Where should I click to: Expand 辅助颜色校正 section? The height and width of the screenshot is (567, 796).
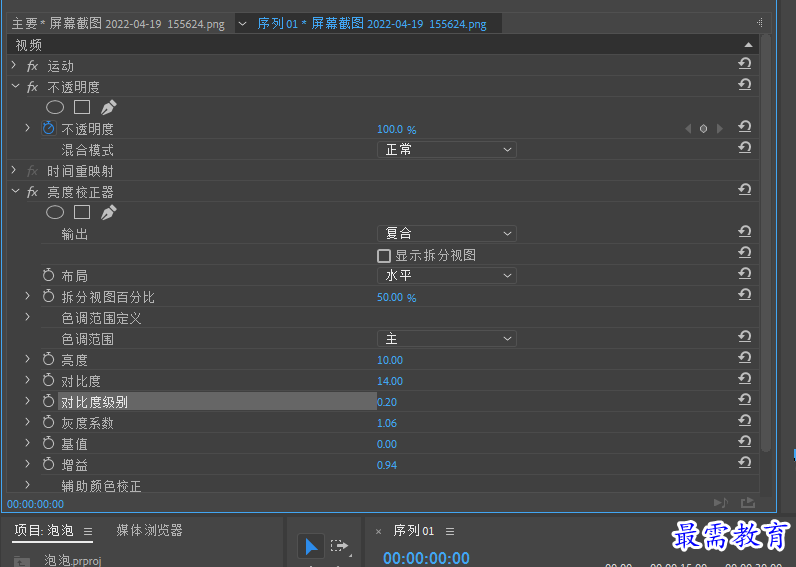click(x=27, y=485)
